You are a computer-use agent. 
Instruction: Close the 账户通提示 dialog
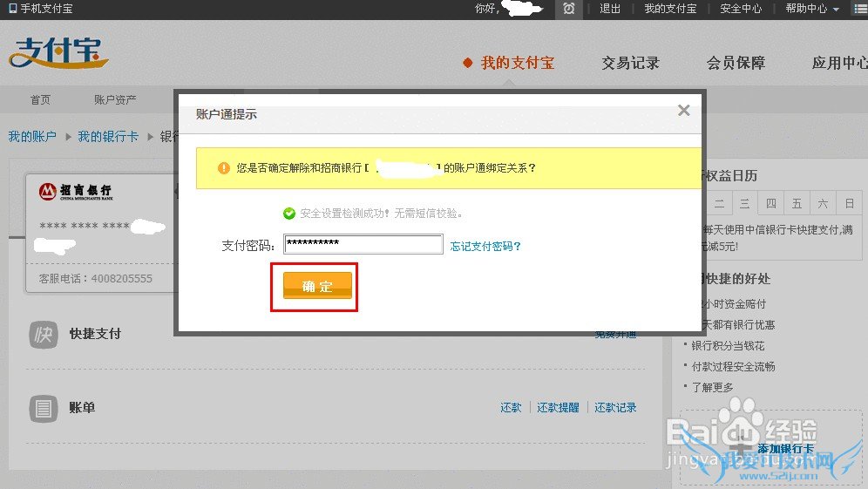click(683, 110)
